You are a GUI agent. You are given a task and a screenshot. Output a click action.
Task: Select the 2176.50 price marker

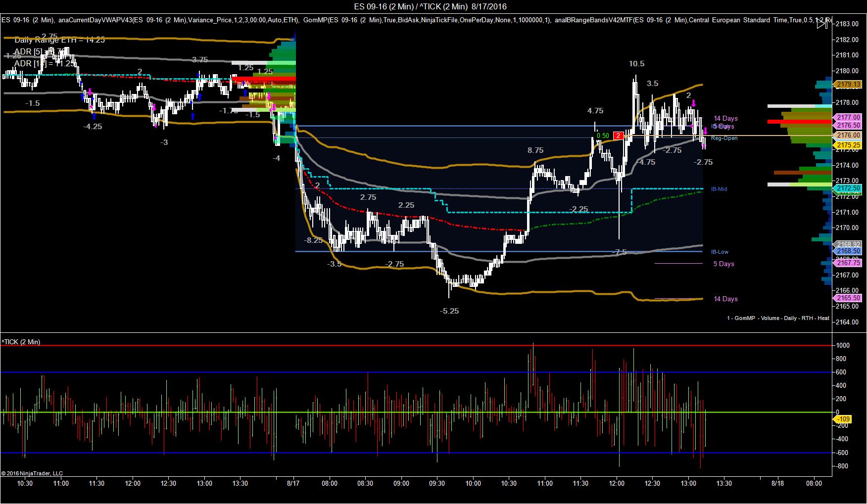[x=849, y=126]
